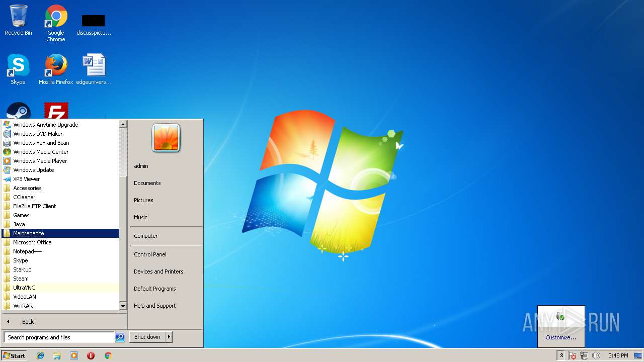This screenshot has height=362, width=644.
Task: Click the FileZilla desktop icon
Action: pyautogui.click(x=56, y=111)
